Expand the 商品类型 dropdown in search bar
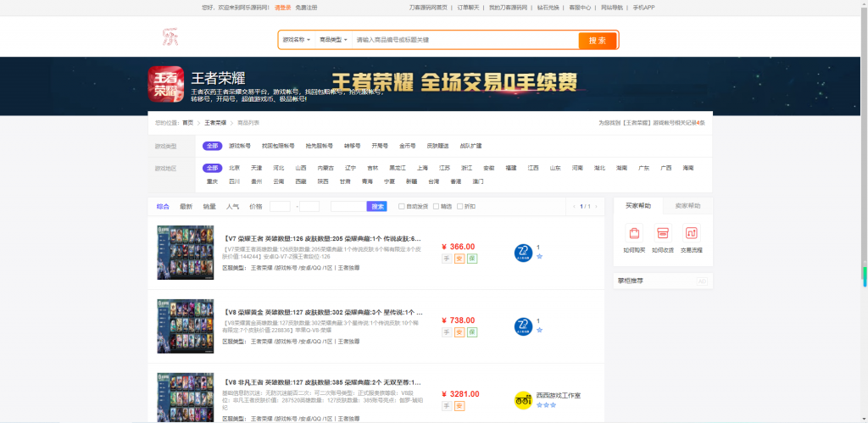Image resolution: width=868 pixels, height=423 pixels. [x=333, y=40]
